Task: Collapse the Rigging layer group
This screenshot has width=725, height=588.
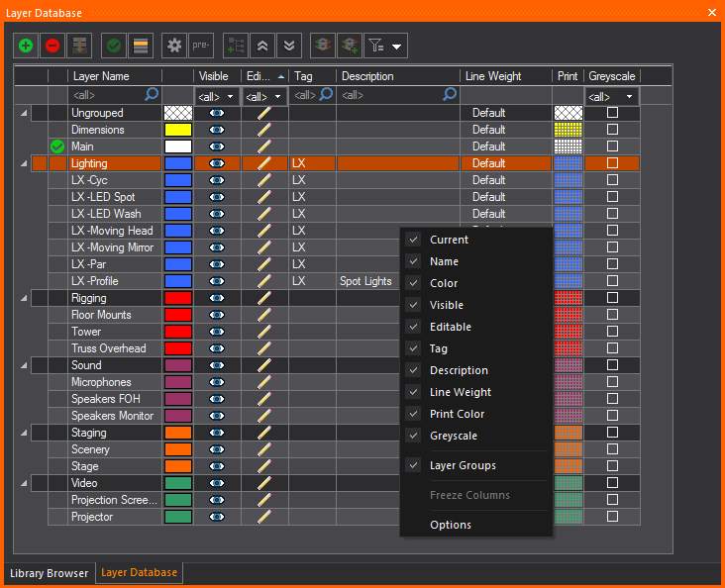Action: 24,298
